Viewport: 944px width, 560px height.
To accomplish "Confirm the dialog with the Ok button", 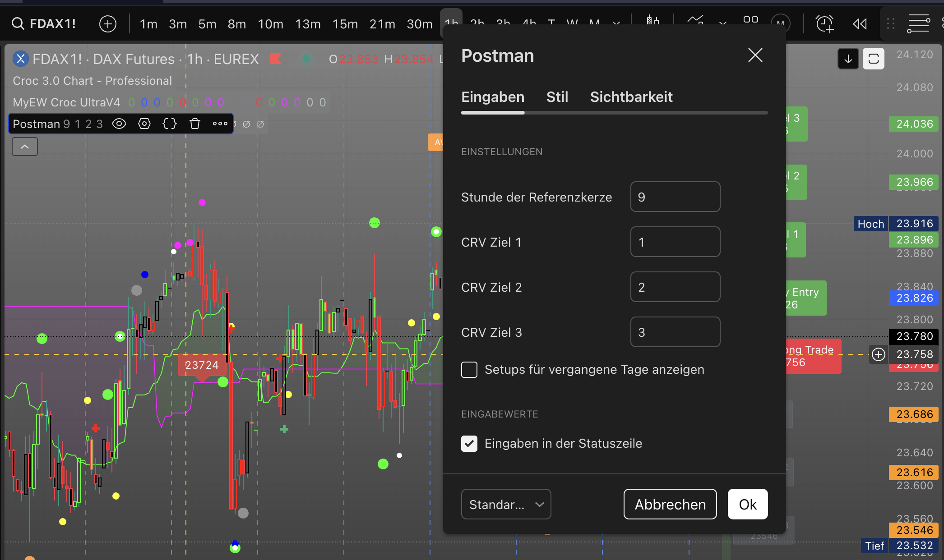I will point(747,504).
